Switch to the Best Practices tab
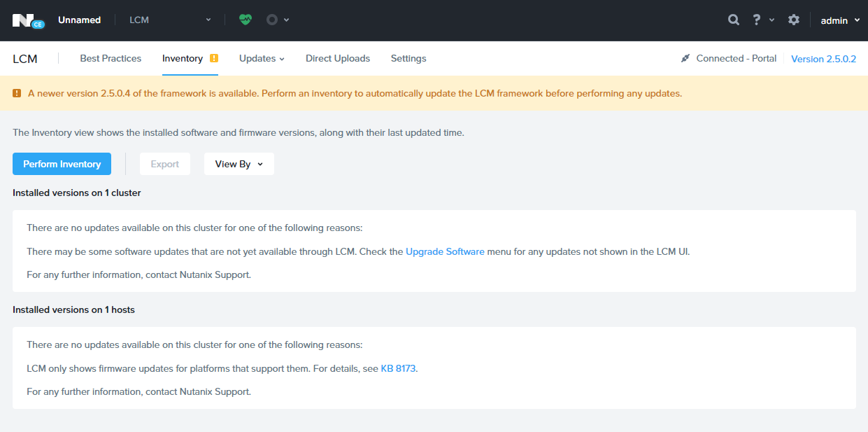 pyautogui.click(x=111, y=58)
